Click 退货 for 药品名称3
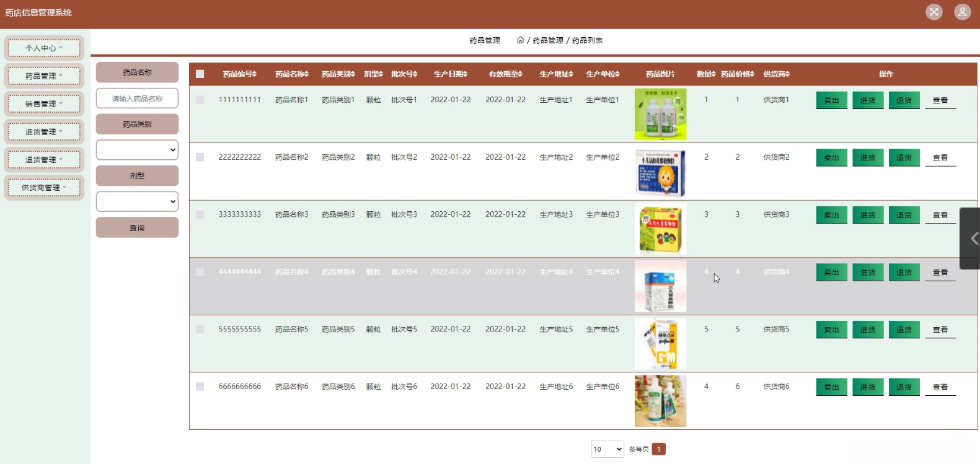Image resolution: width=980 pixels, height=464 pixels. pos(904,215)
